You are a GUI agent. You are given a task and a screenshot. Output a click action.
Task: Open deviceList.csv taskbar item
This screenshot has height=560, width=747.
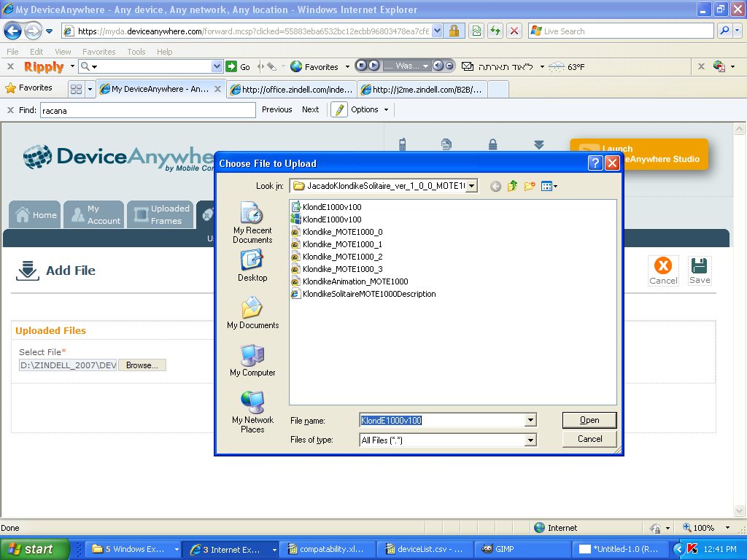424,549
